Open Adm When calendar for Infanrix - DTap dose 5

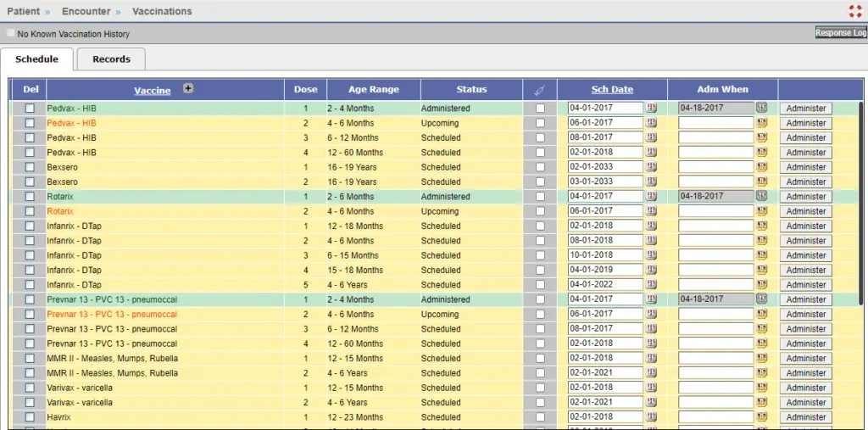(x=762, y=285)
